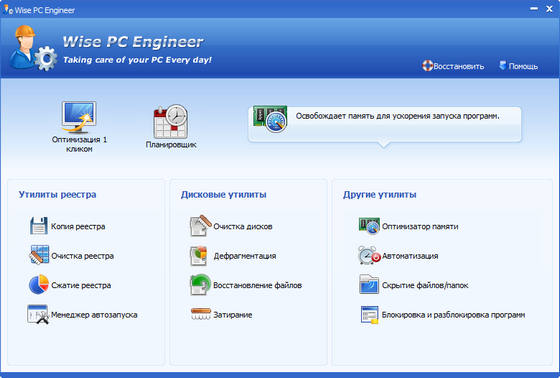The width and height of the screenshot is (560, 378).
Task: Click the memory gauge icon in tooltip banner
Action: coord(270,119)
